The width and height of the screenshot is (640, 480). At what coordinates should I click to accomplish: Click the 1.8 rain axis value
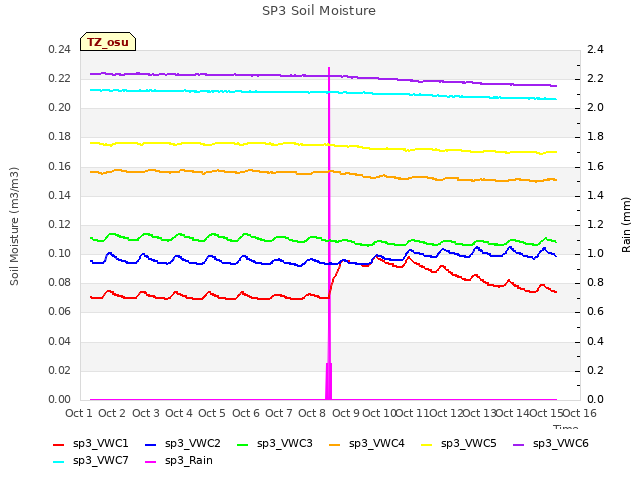tap(595, 136)
